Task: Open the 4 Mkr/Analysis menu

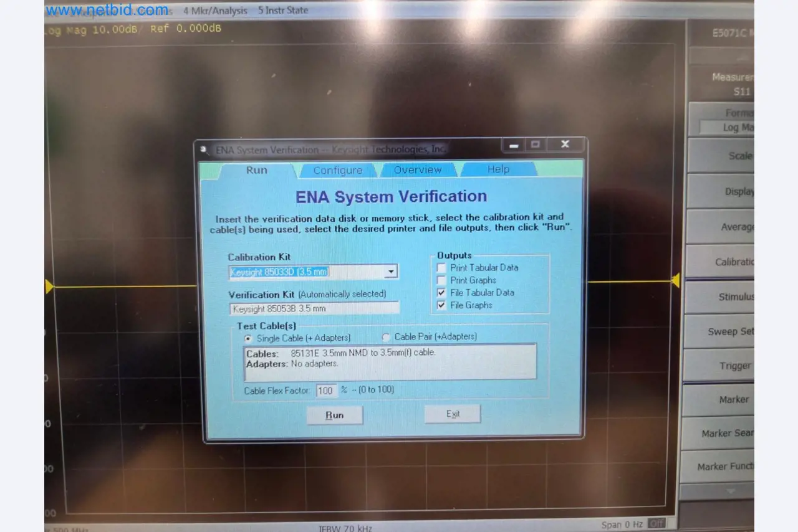Action: 215,11
